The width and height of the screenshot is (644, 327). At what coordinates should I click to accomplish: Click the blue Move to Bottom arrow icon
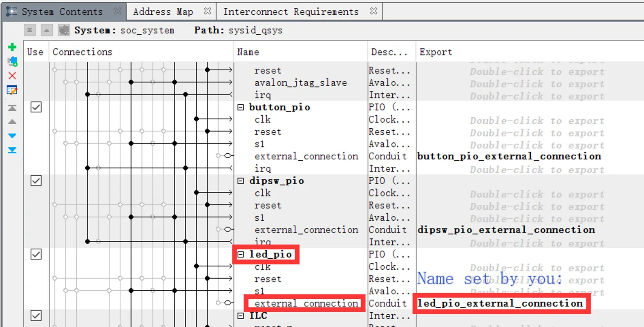[x=12, y=150]
